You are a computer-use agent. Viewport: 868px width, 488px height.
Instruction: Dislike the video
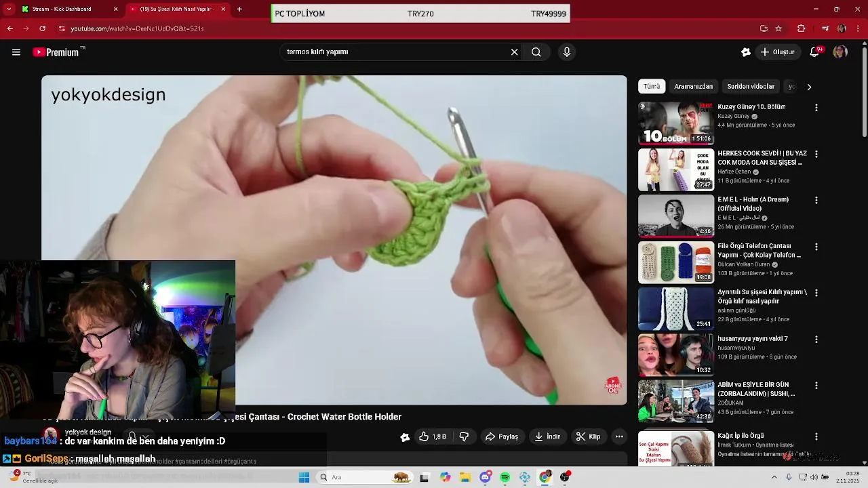pyautogui.click(x=464, y=437)
